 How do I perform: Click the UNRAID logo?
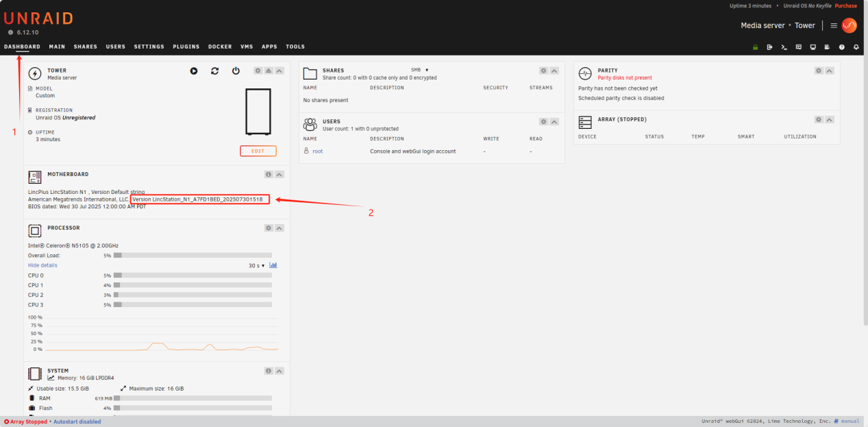[x=38, y=19]
